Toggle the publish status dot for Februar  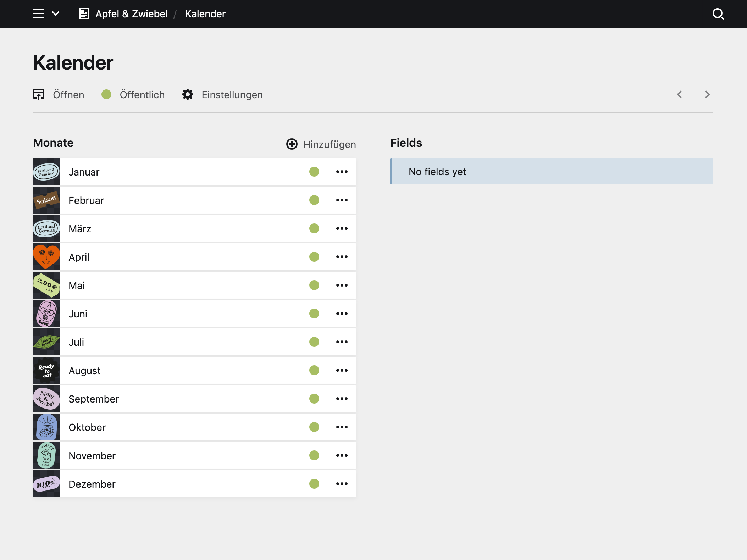click(314, 200)
